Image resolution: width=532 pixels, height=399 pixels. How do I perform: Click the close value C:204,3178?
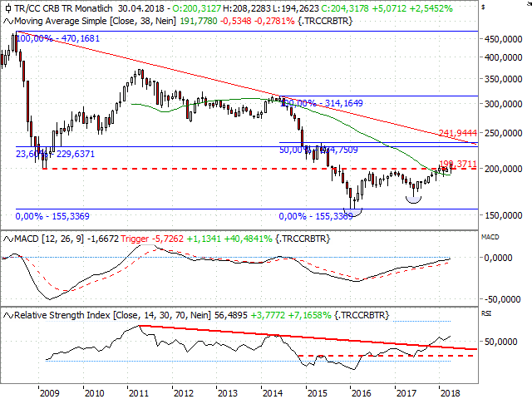tap(345, 8)
